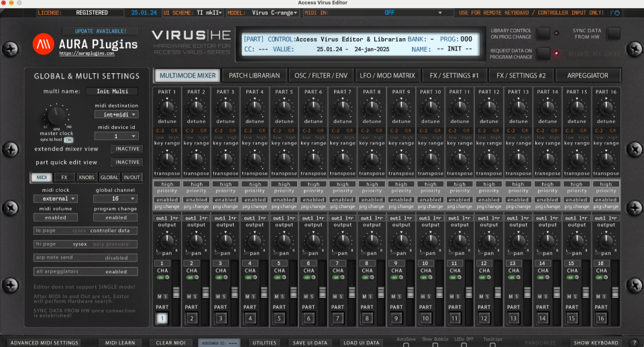Click Update Available notice
This screenshot has height=347, width=644.
(101, 32)
